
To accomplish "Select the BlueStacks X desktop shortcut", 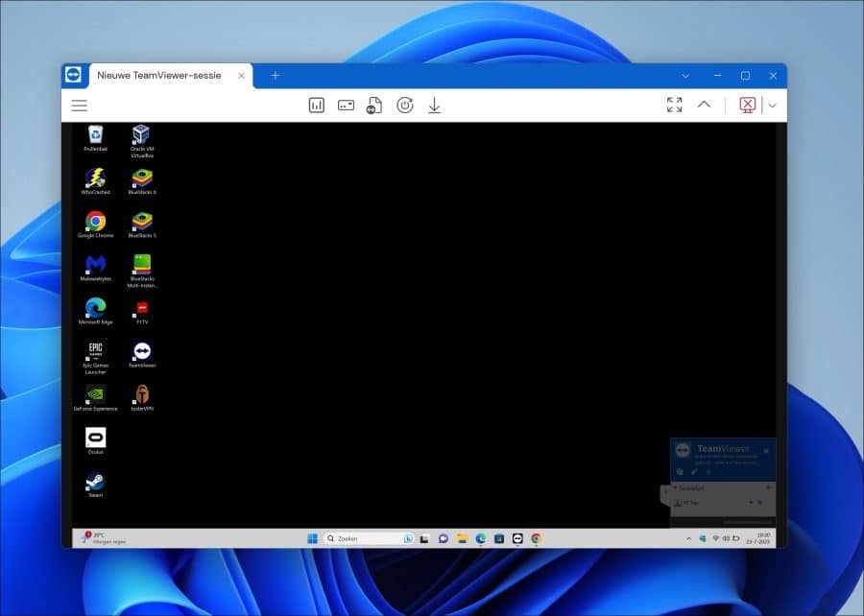I will [142, 181].
